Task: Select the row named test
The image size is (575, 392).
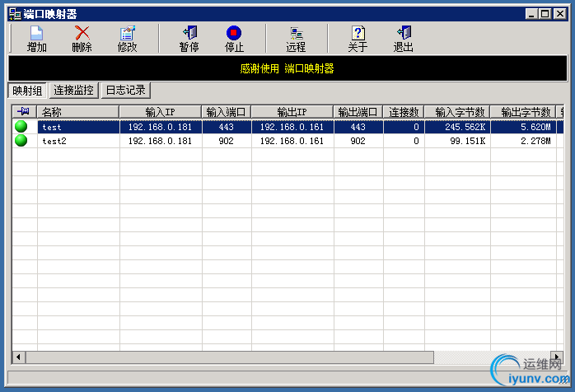Action: click(x=287, y=127)
